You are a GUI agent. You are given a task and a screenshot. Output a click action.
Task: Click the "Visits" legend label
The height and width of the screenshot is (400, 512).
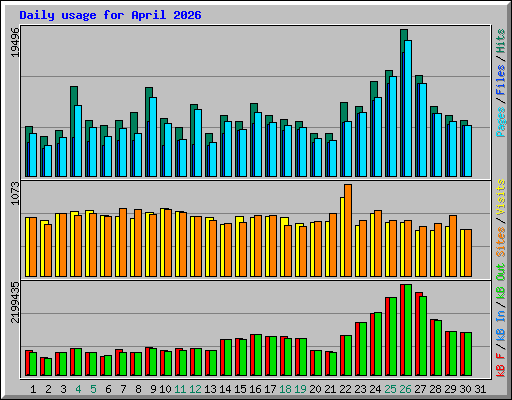[x=501, y=197]
